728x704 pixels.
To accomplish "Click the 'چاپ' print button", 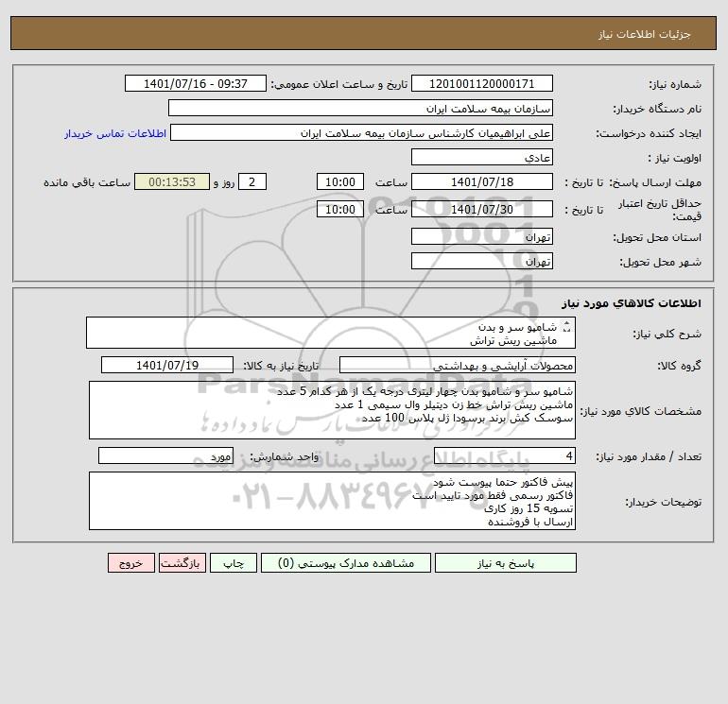I will [234, 563].
